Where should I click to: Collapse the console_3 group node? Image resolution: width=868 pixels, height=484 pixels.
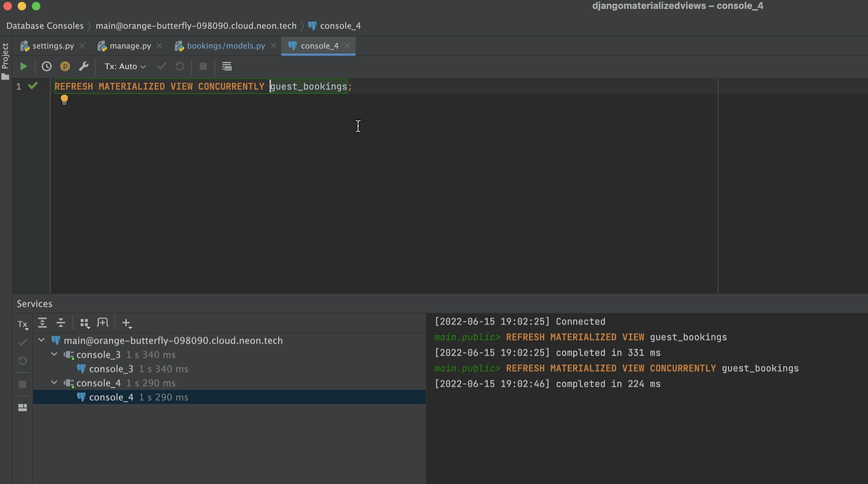pyautogui.click(x=54, y=354)
